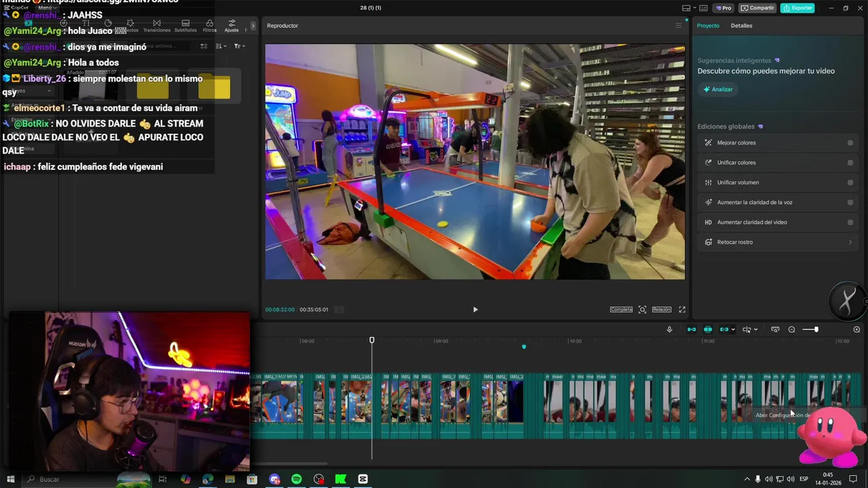Open the ESP language indicator

click(x=804, y=479)
